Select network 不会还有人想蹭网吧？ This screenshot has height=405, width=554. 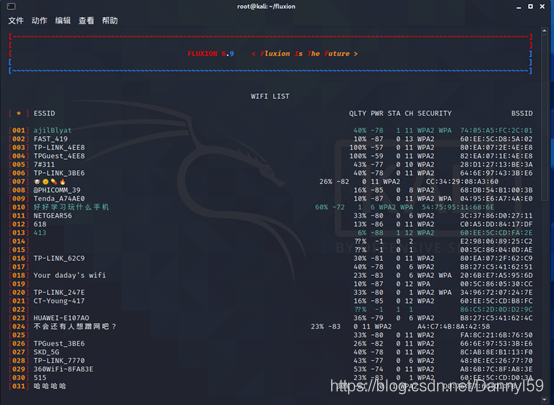coord(75,327)
